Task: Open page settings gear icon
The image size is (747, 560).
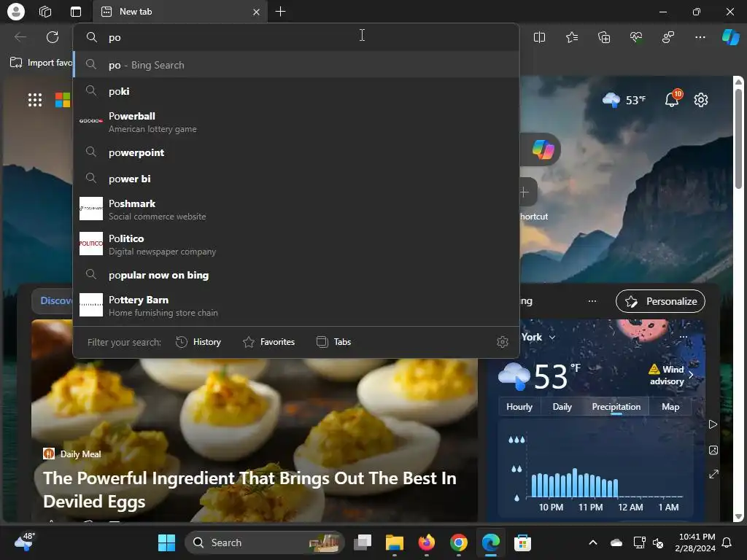Action: pos(701,100)
